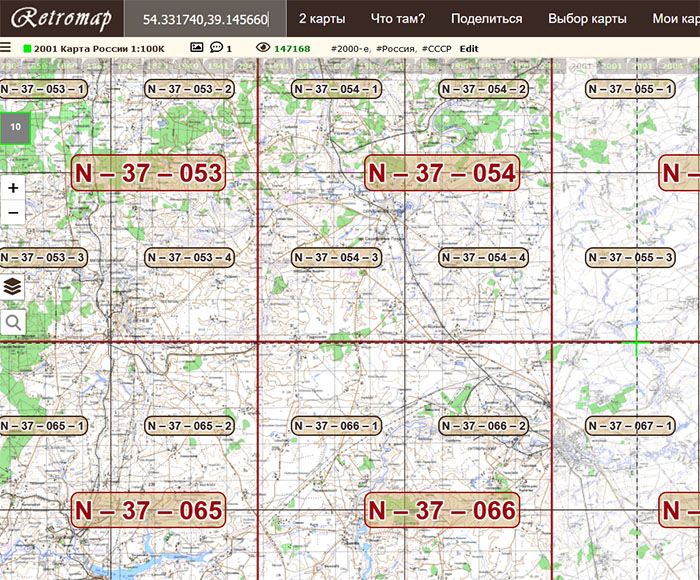Expand the 'Выбор карты' menu

coord(587,19)
